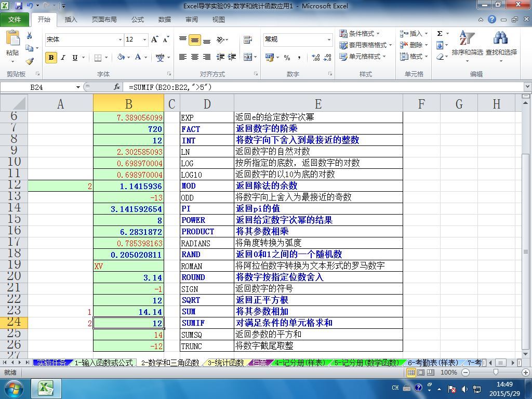This screenshot has height=399, width=532.
Task: Select the 3-统计函数 sheet tab
Action: 225,363
